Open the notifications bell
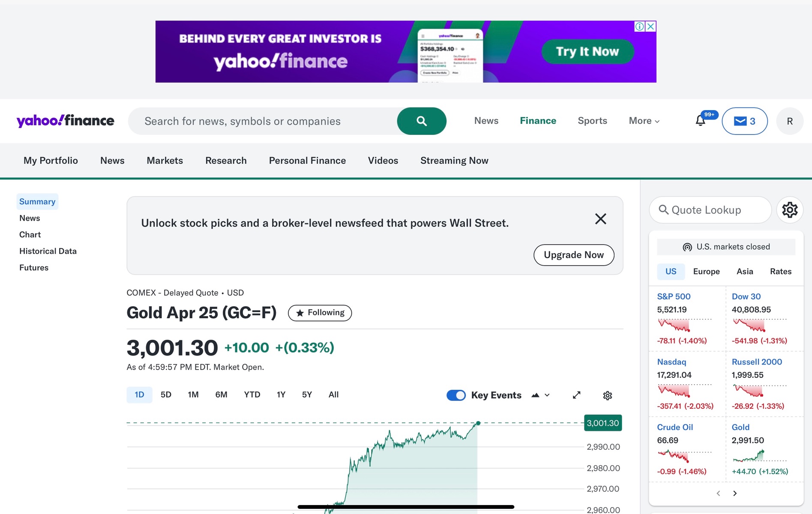This screenshot has height=514, width=812. (x=701, y=121)
